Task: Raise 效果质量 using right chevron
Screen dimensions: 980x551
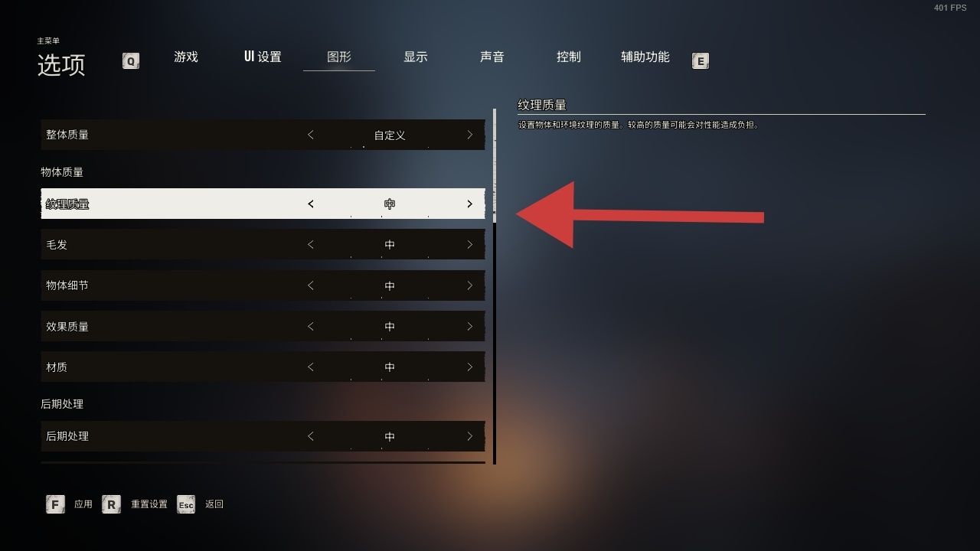Action: 469,327
